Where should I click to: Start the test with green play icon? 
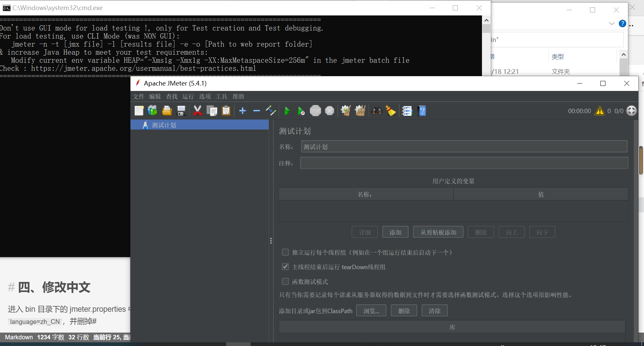[287, 111]
